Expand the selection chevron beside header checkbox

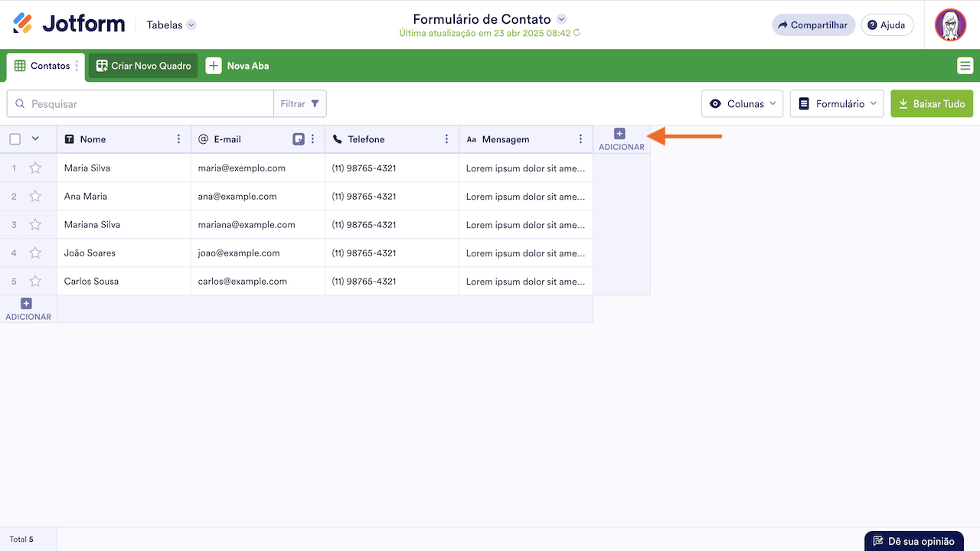point(34,139)
